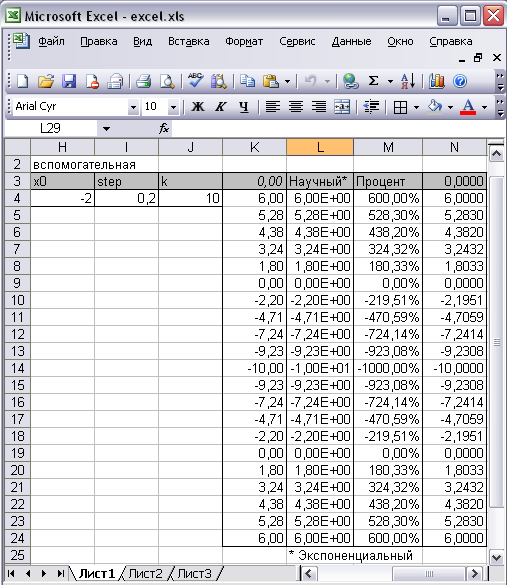
Task: Launch the Chart Wizard icon
Action: [436, 81]
